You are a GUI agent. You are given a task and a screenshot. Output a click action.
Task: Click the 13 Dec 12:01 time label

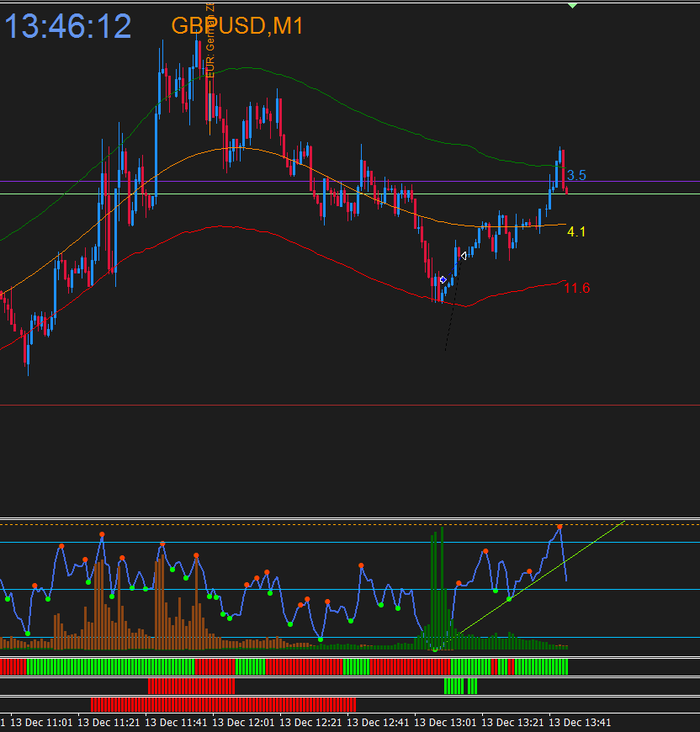243,722
